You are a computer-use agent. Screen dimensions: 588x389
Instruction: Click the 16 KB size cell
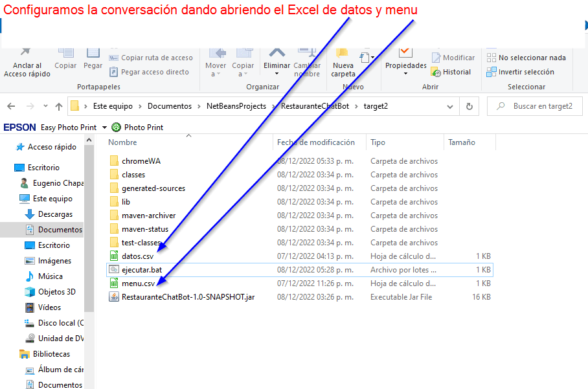481,297
